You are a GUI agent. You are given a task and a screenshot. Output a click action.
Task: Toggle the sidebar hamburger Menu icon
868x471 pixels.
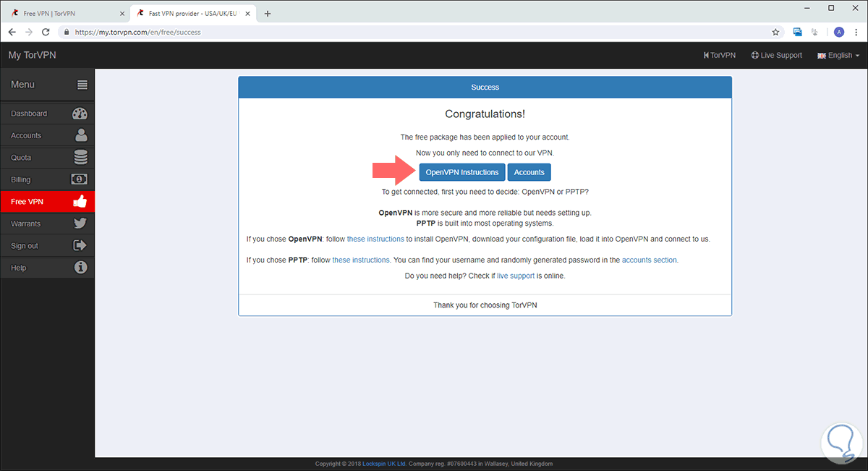(x=82, y=85)
